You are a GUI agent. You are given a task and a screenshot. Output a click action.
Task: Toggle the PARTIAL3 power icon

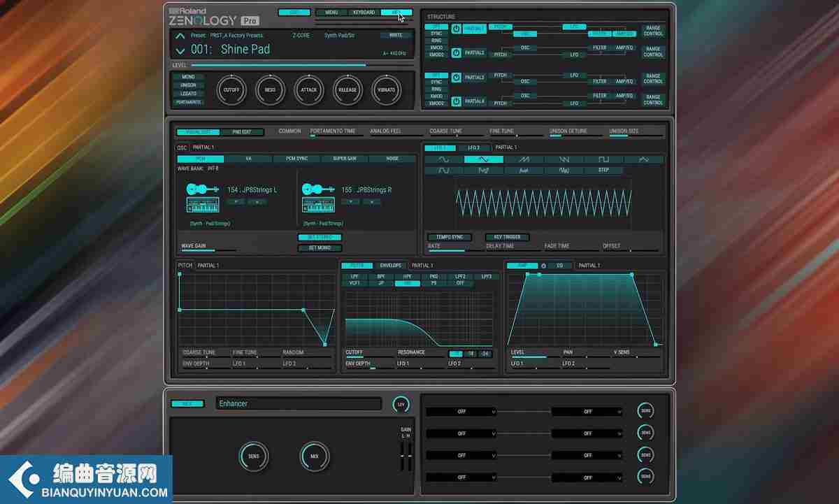tap(456, 78)
